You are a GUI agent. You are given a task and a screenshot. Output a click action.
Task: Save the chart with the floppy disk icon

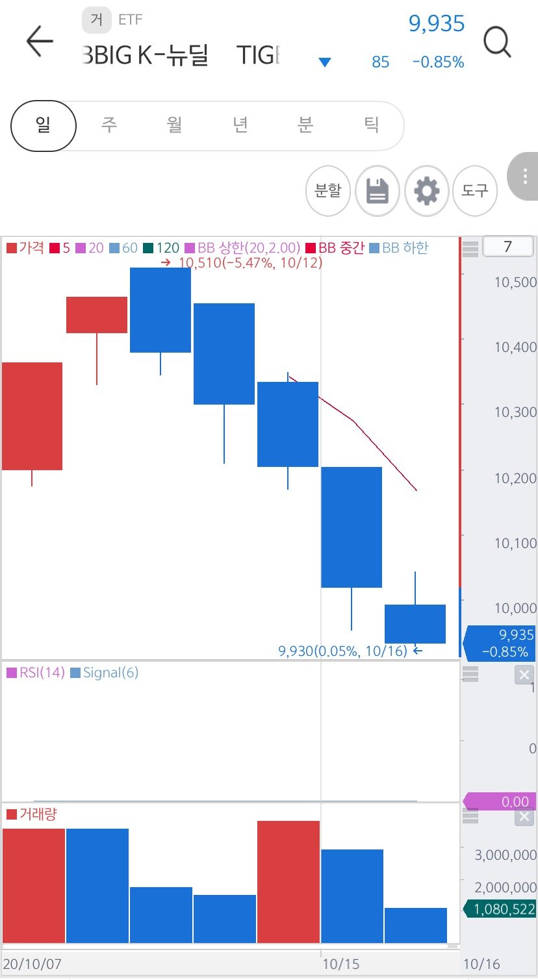[378, 191]
